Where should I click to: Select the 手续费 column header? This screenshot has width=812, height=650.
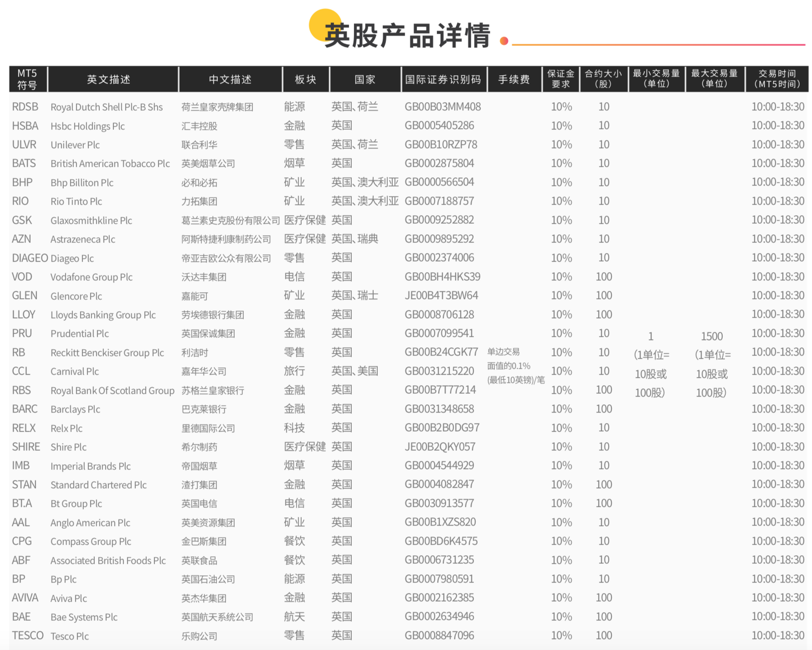pos(514,79)
